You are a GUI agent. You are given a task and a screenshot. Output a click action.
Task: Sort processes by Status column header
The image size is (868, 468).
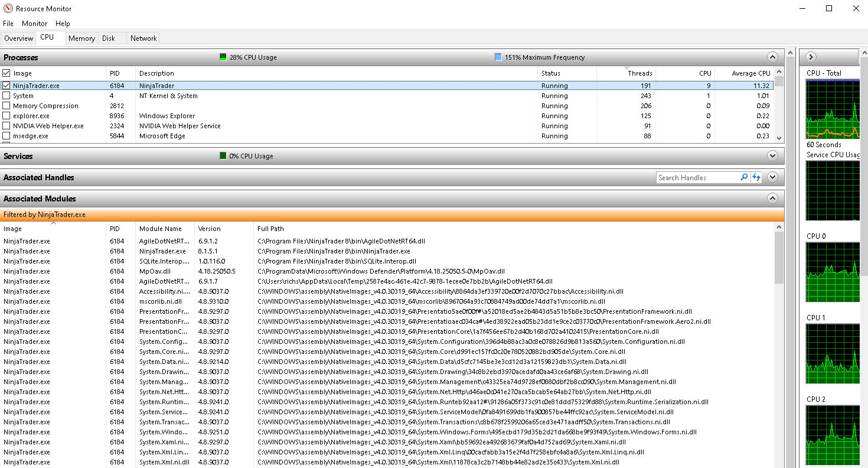(567, 73)
